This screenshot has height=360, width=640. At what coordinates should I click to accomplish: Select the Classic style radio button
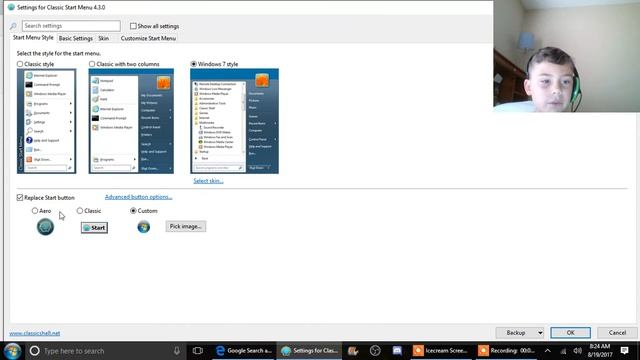pos(20,64)
